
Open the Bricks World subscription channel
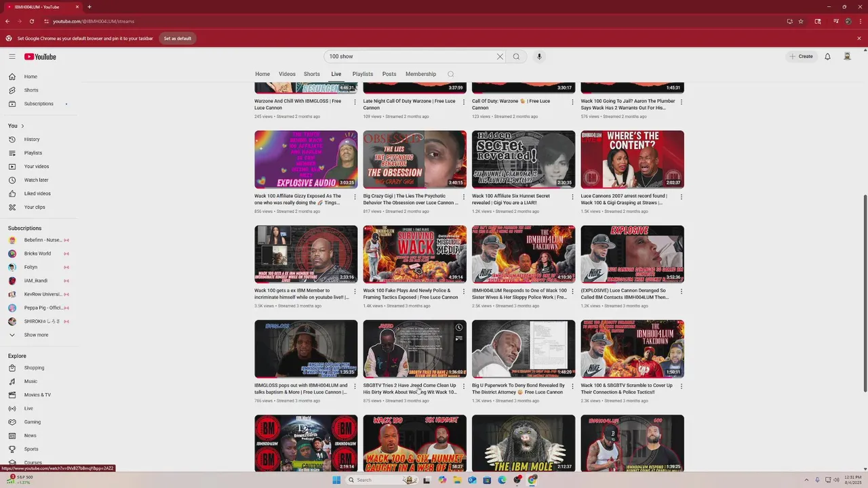39,253
